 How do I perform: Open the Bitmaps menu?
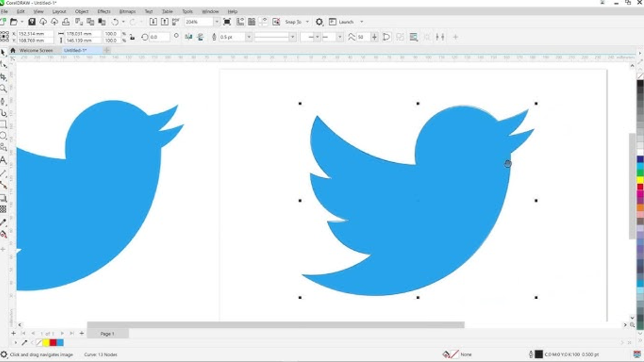(127, 11)
